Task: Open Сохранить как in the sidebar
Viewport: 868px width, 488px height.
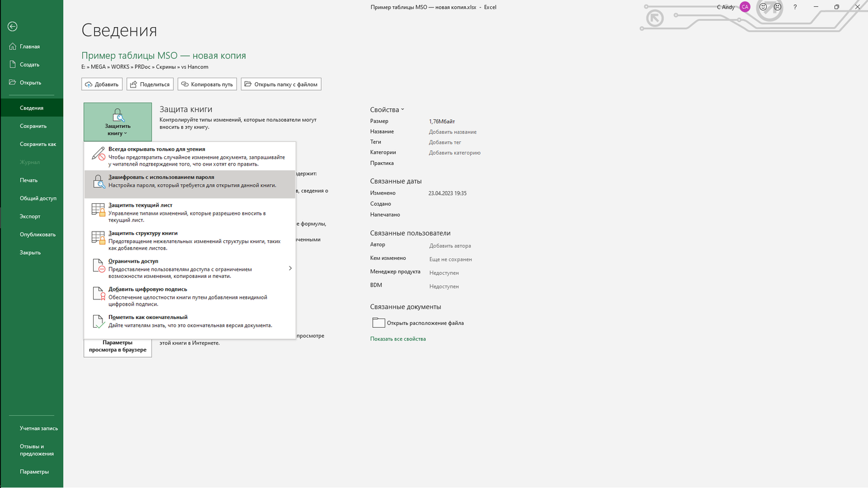Action: coord(32,144)
